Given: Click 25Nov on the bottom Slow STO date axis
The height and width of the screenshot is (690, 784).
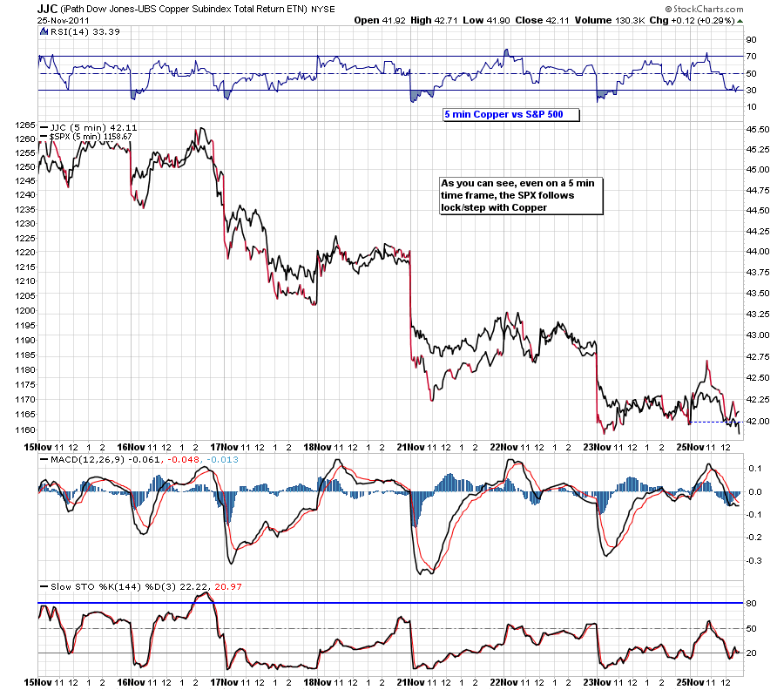Looking at the screenshot, I should [690, 682].
